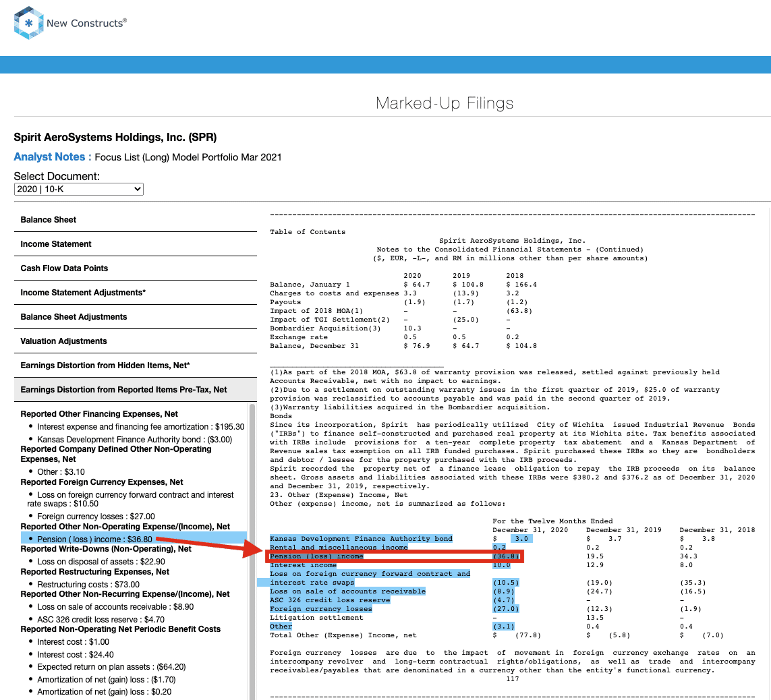Click highlighted Loss on sale of accounts receivable row
771x700 pixels.
347,591
